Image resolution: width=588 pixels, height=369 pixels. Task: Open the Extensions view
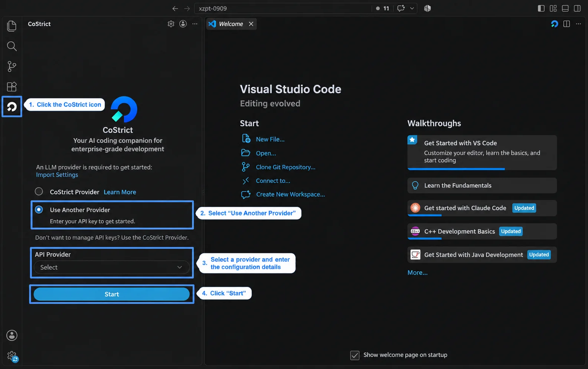[x=12, y=87]
